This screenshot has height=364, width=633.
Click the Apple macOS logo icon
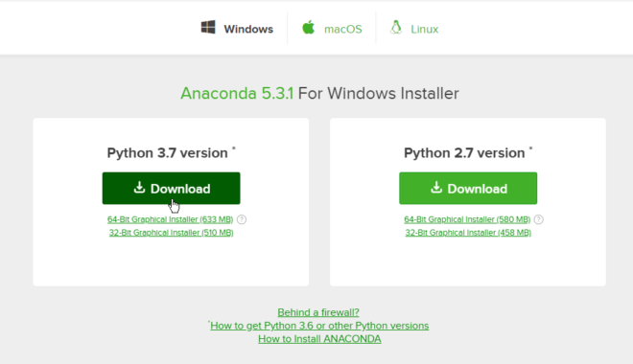(x=309, y=28)
